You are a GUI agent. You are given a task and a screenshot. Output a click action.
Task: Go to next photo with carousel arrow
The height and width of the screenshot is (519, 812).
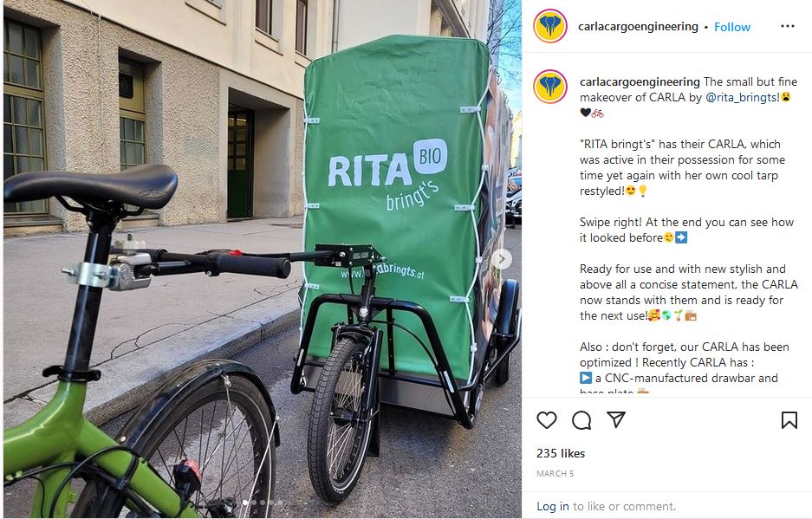click(502, 259)
